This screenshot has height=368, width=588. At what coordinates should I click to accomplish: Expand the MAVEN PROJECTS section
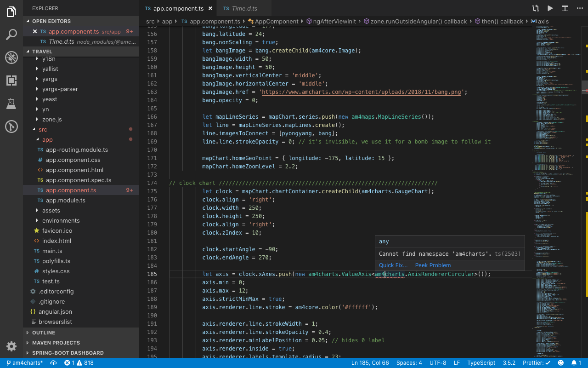click(x=81, y=343)
